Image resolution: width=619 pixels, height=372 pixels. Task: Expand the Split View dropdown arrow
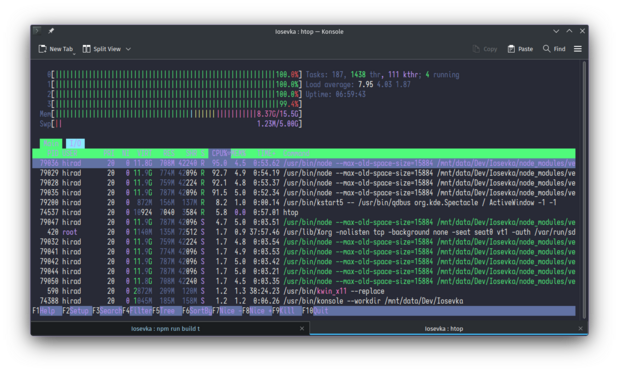128,49
